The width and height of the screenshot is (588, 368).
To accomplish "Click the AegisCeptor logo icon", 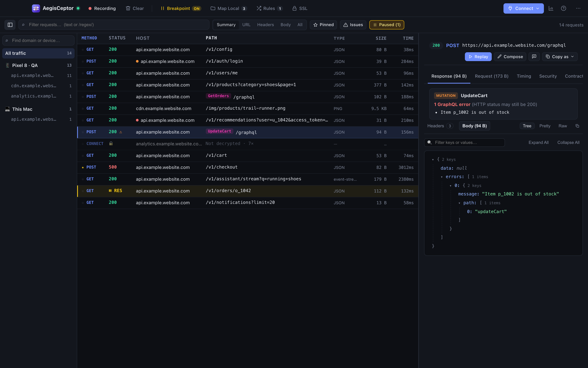I will (x=36, y=8).
